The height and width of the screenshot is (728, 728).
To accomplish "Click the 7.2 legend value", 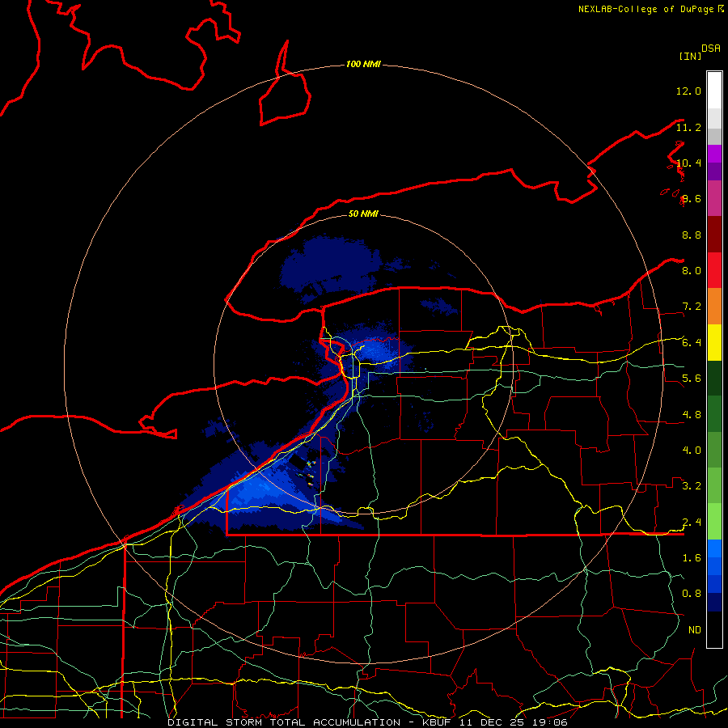I will coord(692,307).
